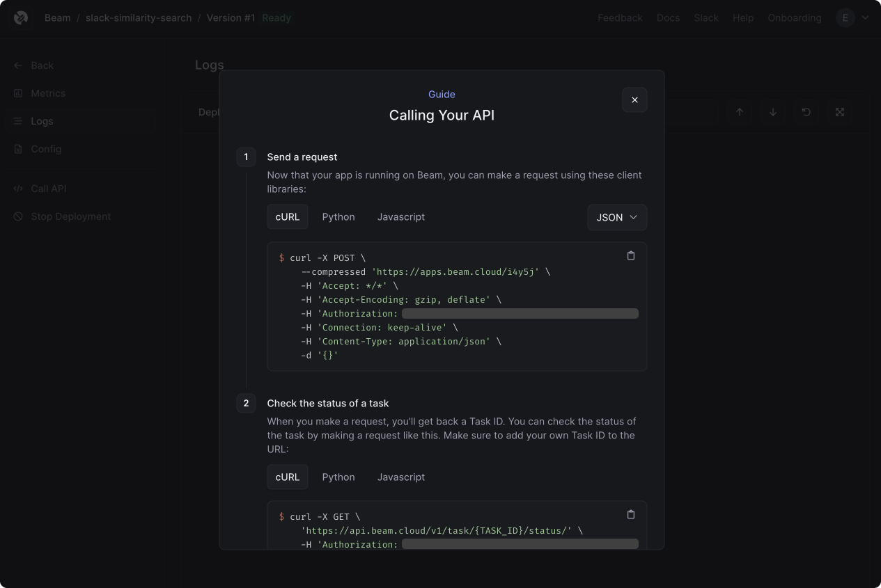Screen dimensions: 881x588
Task: Click Beam in the breadcrumb
Action: coord(57,18)
